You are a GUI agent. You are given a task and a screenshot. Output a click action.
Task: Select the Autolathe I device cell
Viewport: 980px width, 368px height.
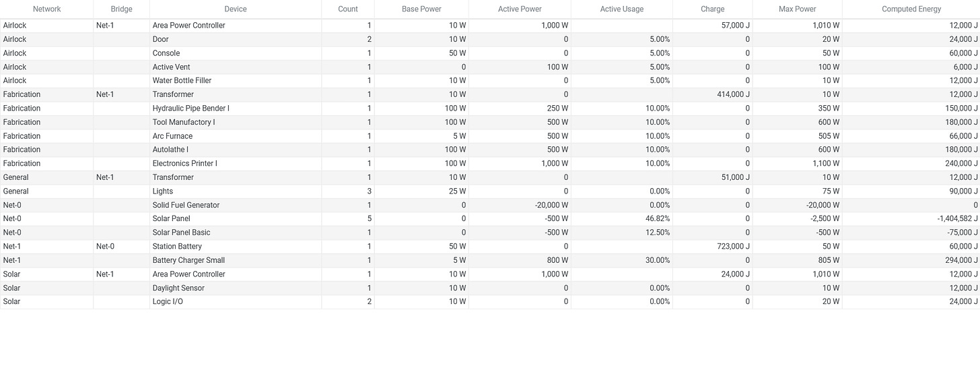(x=236, y=150)
